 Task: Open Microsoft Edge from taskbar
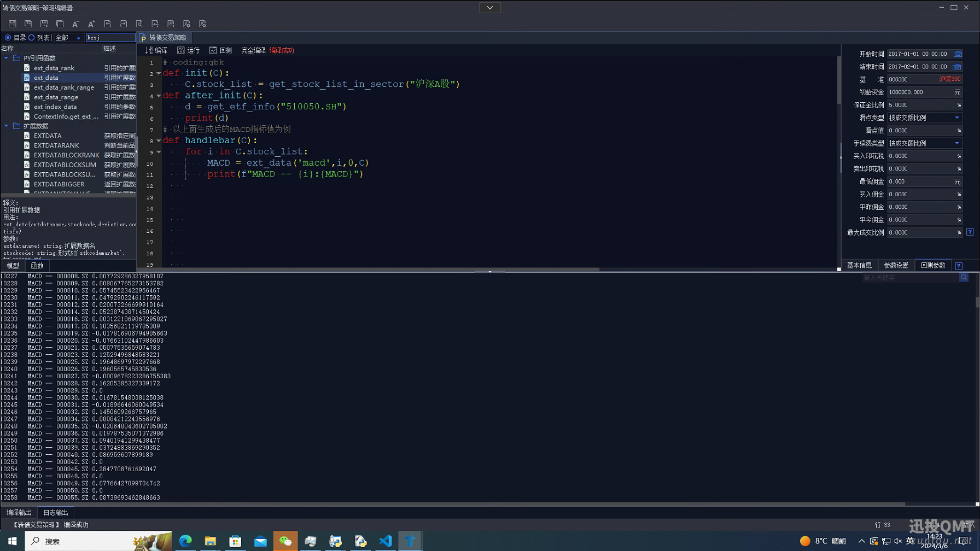pos(185,541)
